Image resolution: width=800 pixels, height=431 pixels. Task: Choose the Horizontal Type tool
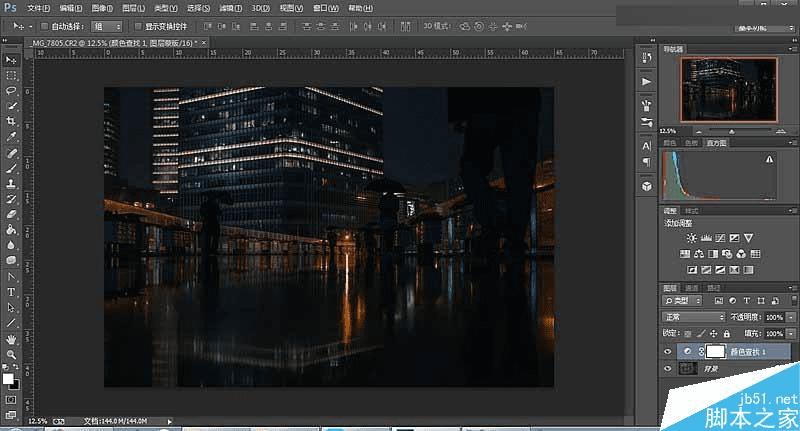click(x=11, y=292)
